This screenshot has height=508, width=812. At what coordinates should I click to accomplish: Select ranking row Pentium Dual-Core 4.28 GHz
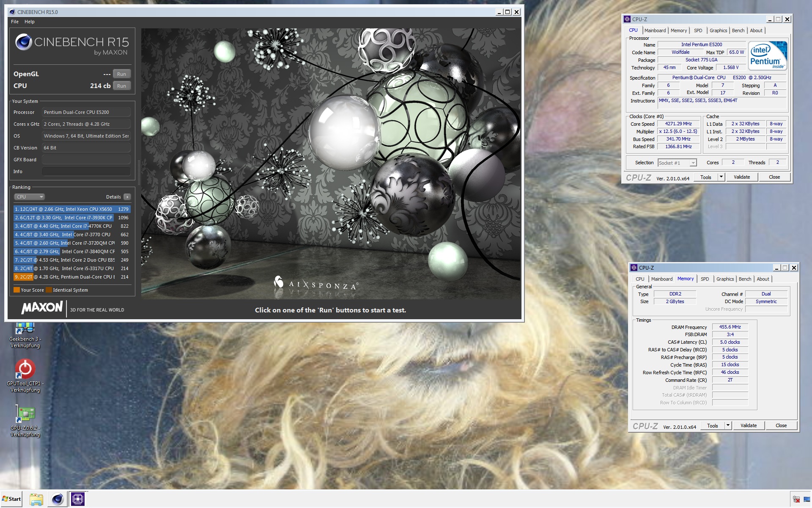tap(72, 277)
